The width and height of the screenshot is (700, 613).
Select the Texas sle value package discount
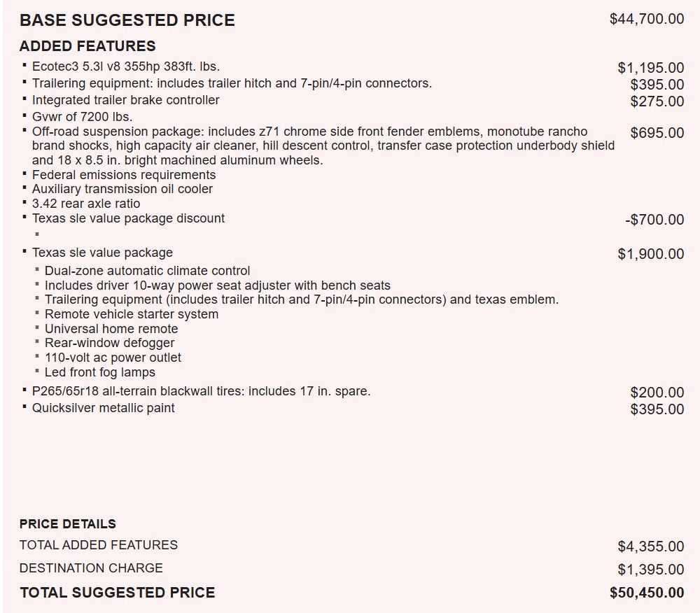click(x=128, y=218)
